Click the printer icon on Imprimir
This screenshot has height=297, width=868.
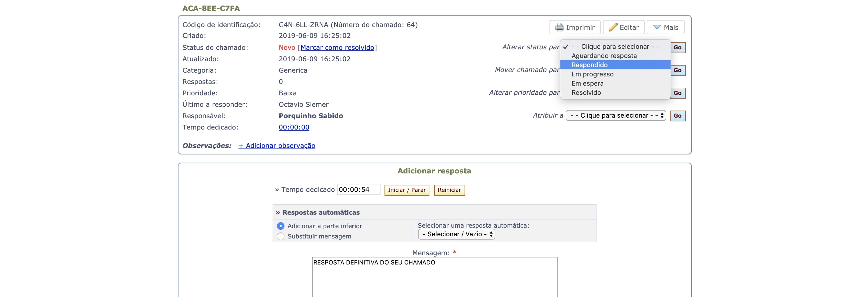click(x=559, y=27)
